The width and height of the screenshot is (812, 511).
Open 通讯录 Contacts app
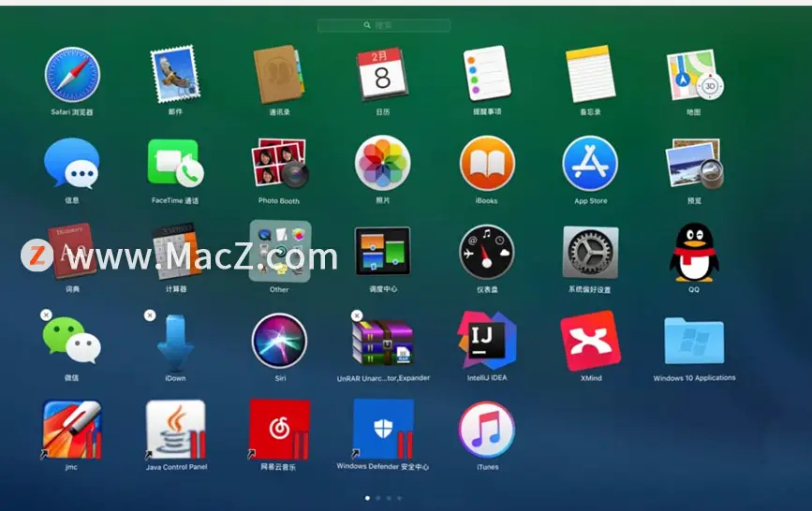click(279, 75)
